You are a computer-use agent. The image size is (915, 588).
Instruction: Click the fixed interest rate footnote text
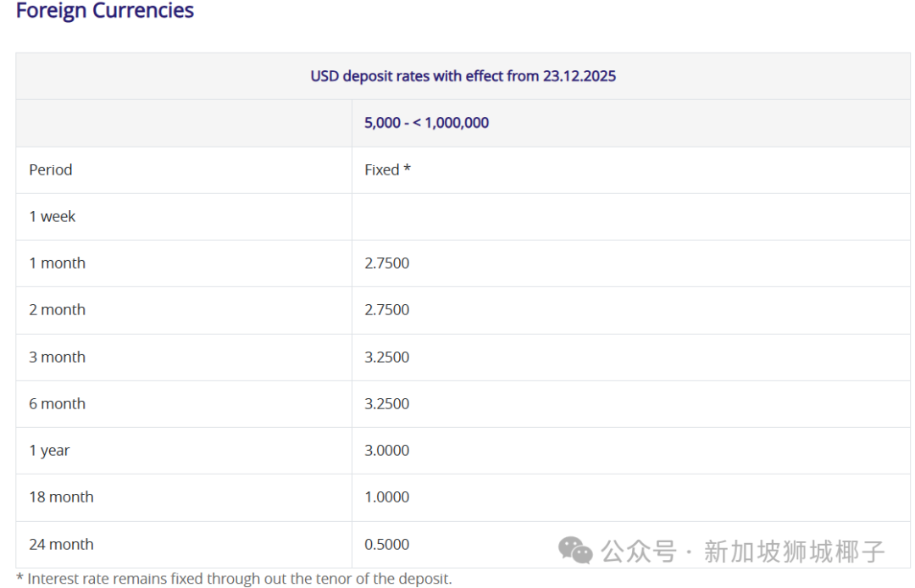[234, 579]
